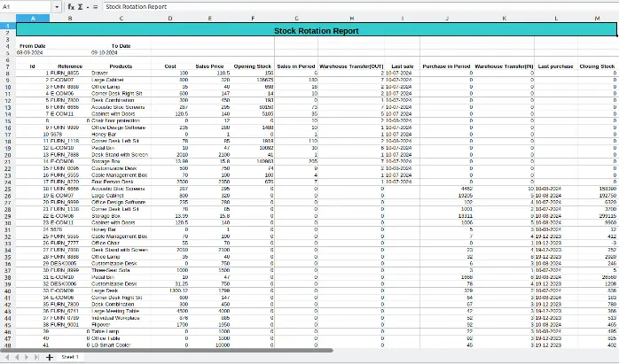
Task: Open the Function Wizard (fx) icon
Action: pos(71,5)
